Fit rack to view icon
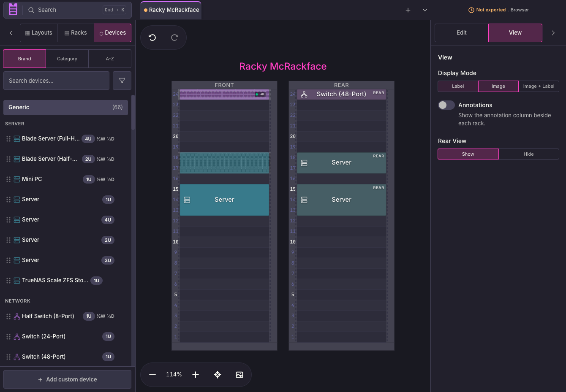The height and width of the screenshot is (392, 566). (218, 375)
